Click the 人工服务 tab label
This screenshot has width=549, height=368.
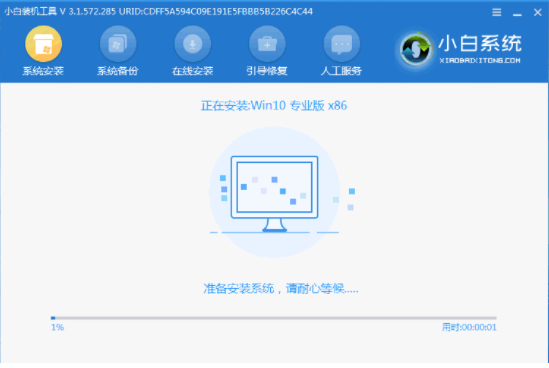click(x=341, y=71)
